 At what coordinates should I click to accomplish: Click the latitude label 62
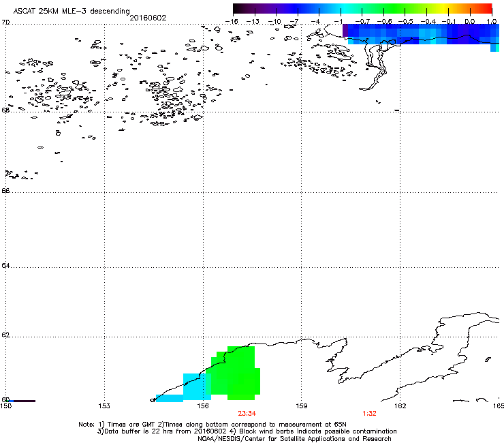[5, 335]
